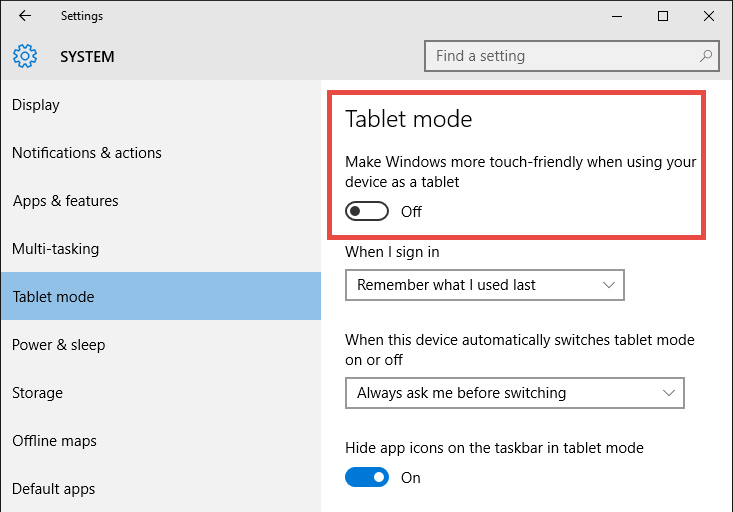This screenshot has height=512, width=733.
Task: Turn on the Tablet mode switch
Action: pos(367,211)
